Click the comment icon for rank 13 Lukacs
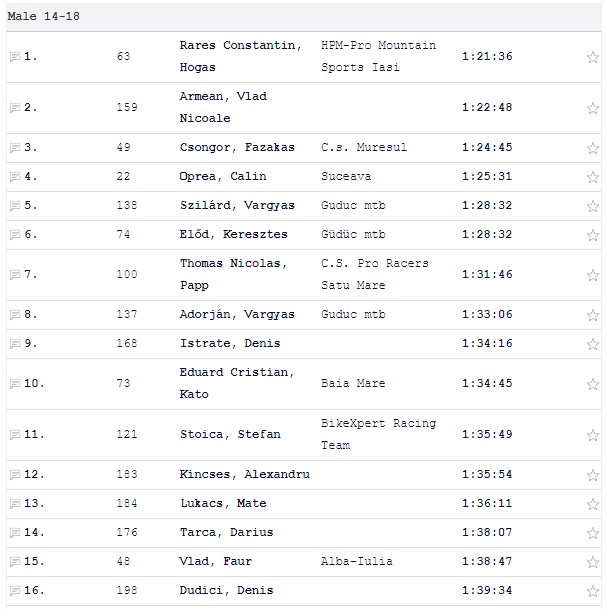 click(x=15, y=504)
